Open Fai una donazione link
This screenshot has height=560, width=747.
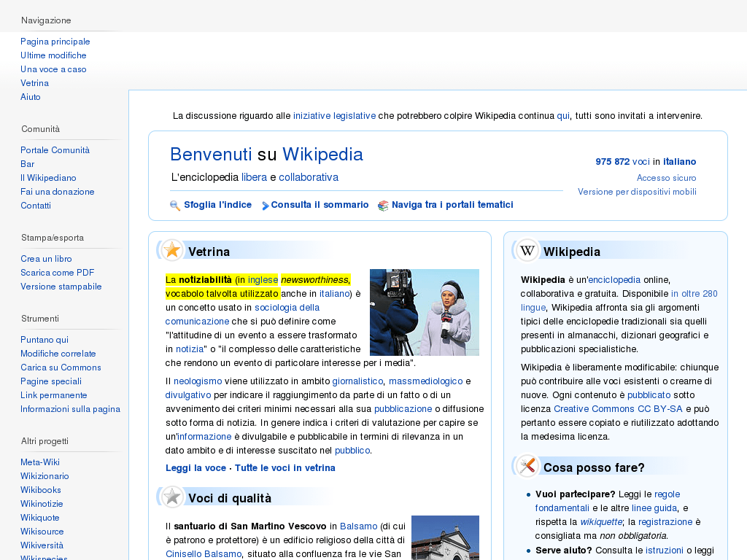pos(58,192)
